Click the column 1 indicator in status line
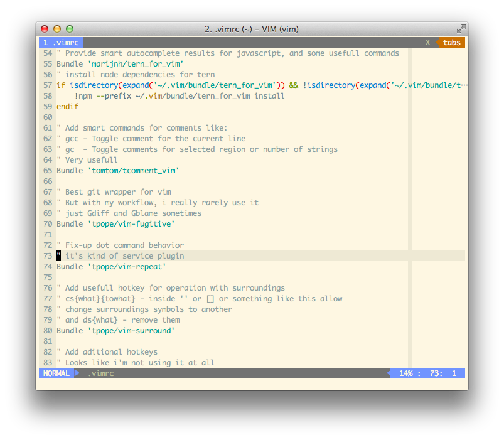This screenshot has width=504, height=440. click(454, 373)
